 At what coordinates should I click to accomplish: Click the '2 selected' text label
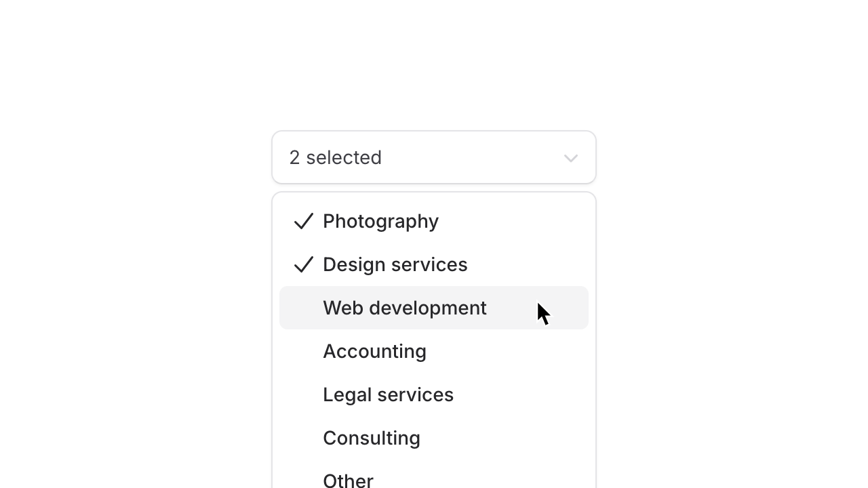point(335,157)
